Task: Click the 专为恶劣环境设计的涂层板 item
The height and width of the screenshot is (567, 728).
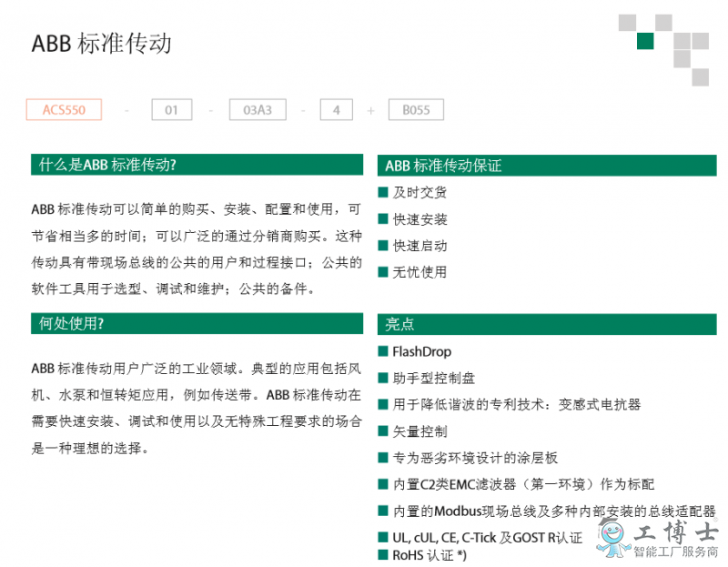Action: (x=468, y=458)
